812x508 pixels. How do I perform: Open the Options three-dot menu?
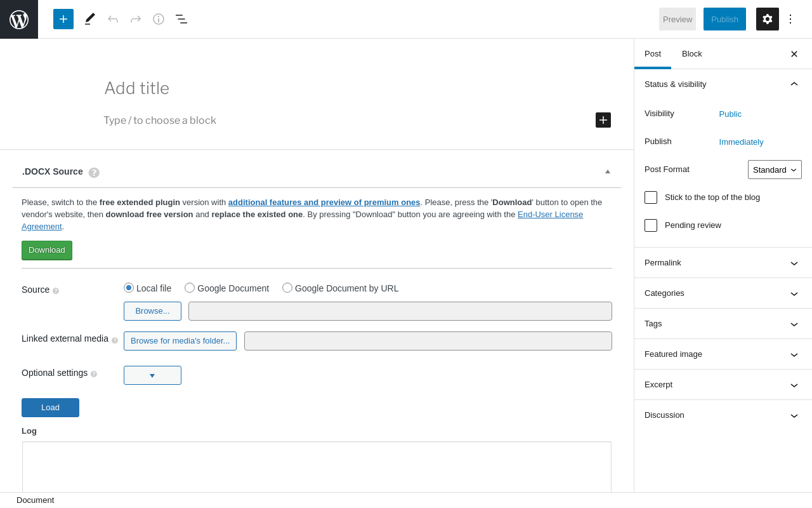(x=790, y=19)
